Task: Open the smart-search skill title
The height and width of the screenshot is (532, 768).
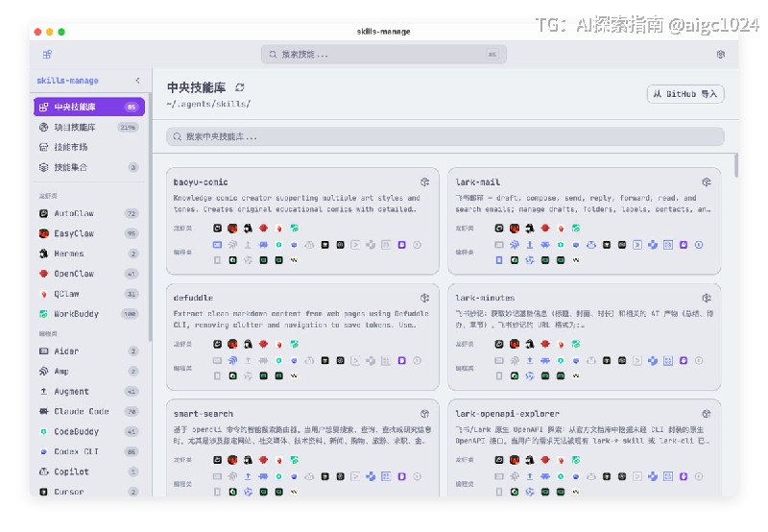Action: (204, 414)
